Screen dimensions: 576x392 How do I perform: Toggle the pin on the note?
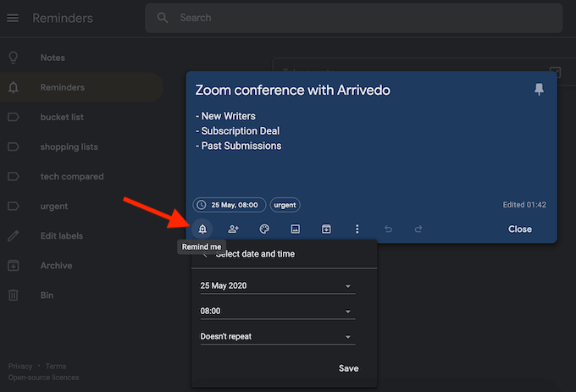[540, 90]
